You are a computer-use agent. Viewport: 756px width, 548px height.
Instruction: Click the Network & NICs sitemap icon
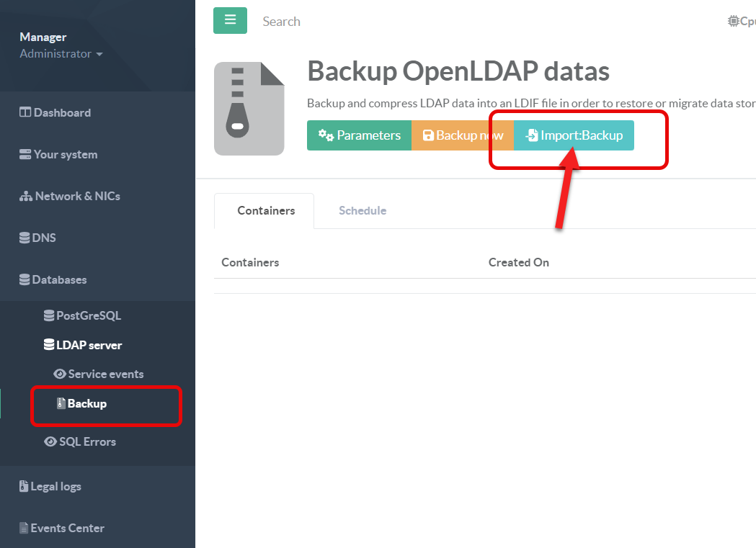(26, 197)
